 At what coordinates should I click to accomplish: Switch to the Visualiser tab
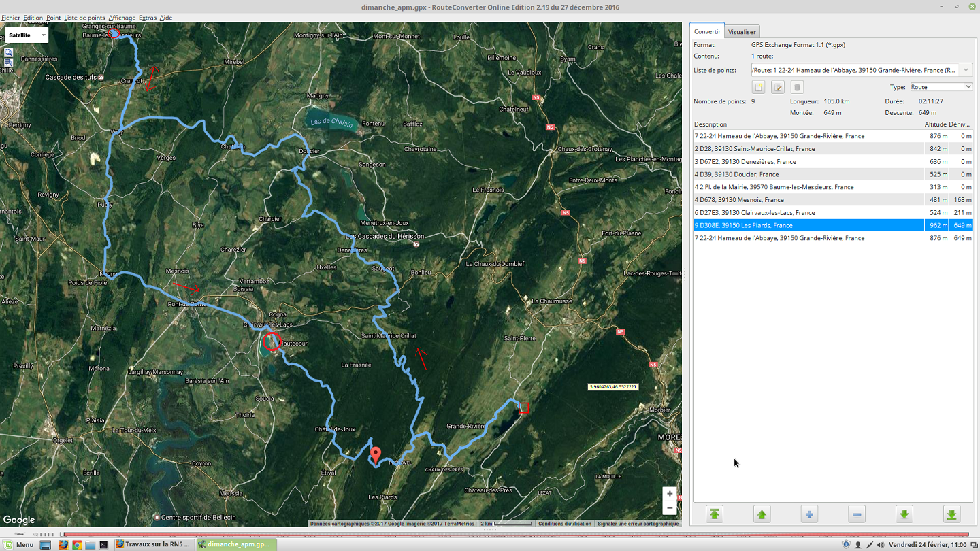(741, 32)
